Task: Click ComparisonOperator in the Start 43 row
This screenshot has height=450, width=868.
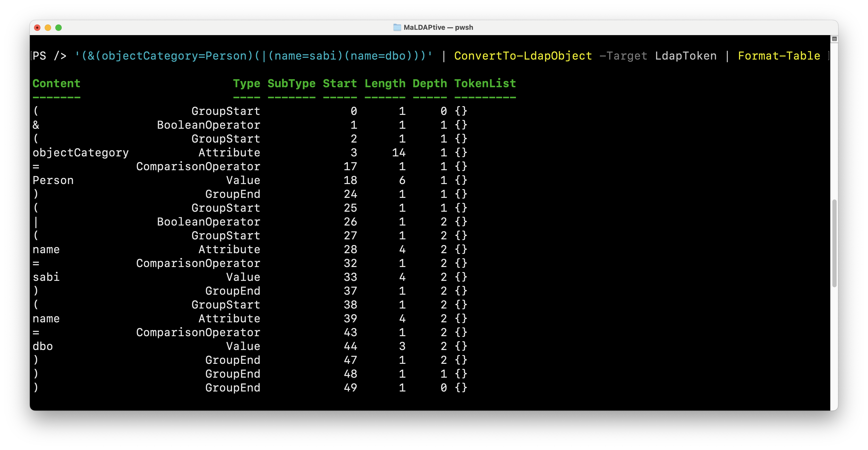Action: (x=198, y=332)
